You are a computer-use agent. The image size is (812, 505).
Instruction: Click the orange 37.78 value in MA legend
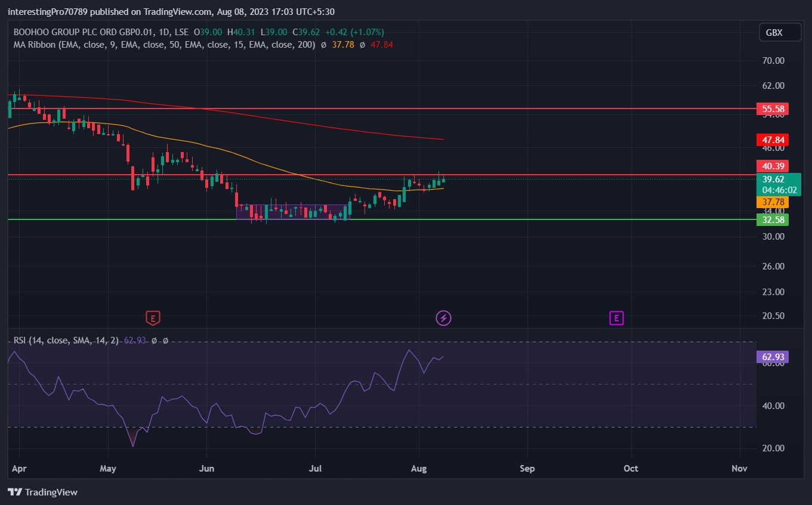click(x=343, y=44)
